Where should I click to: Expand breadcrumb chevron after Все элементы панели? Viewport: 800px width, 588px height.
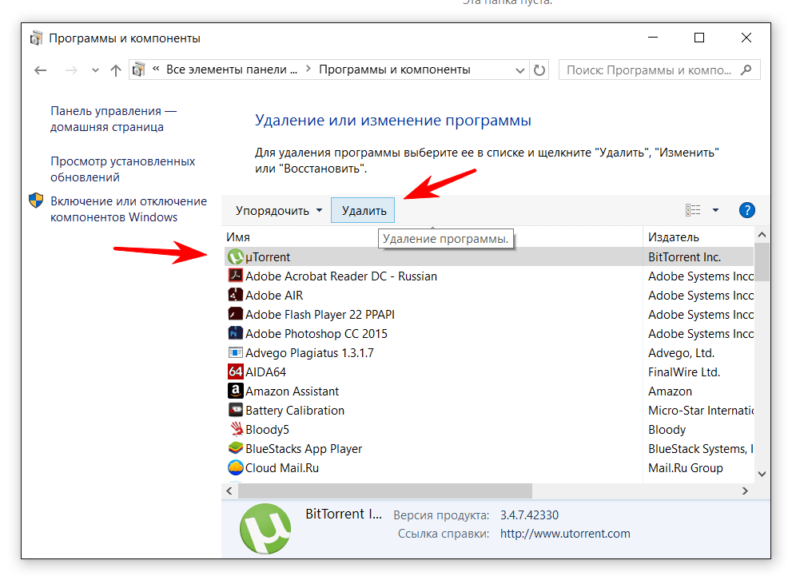coord(308,69)
